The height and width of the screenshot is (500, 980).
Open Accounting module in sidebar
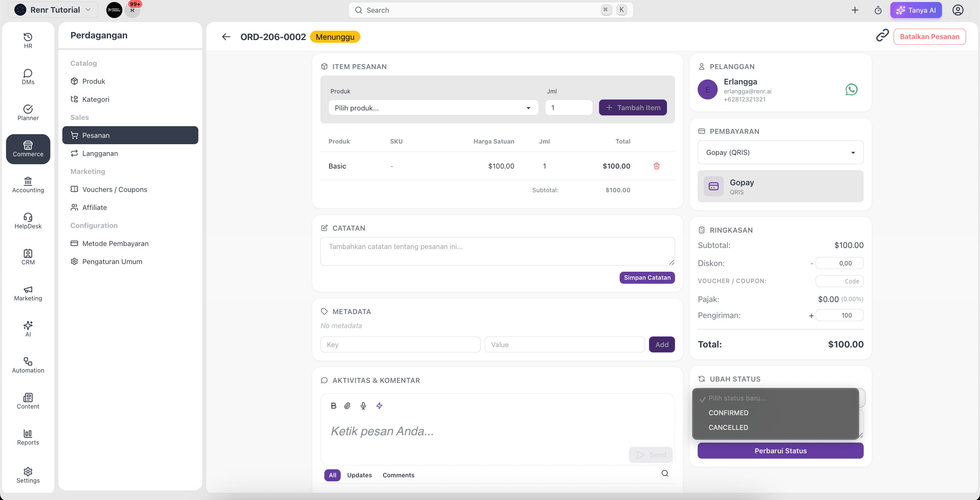28,185
